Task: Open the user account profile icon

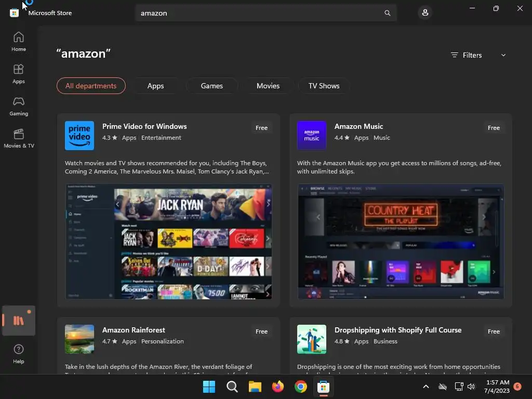Action: (425, 13)
